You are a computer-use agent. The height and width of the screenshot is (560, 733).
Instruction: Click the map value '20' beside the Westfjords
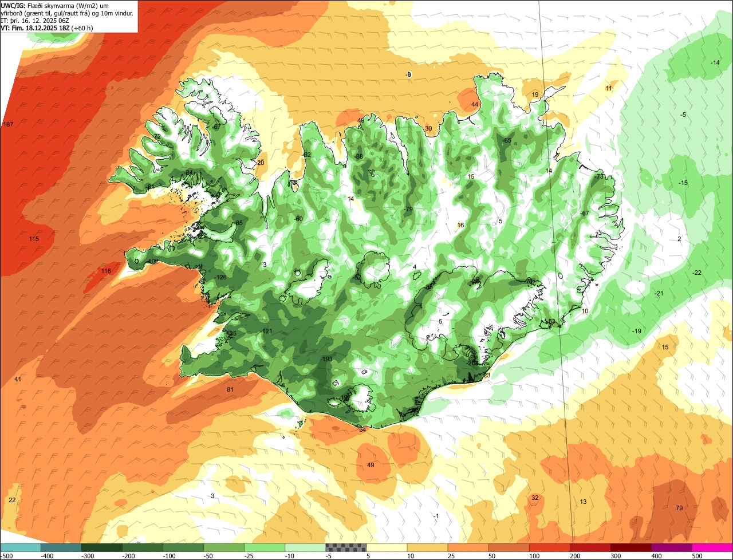click(261, 163)
